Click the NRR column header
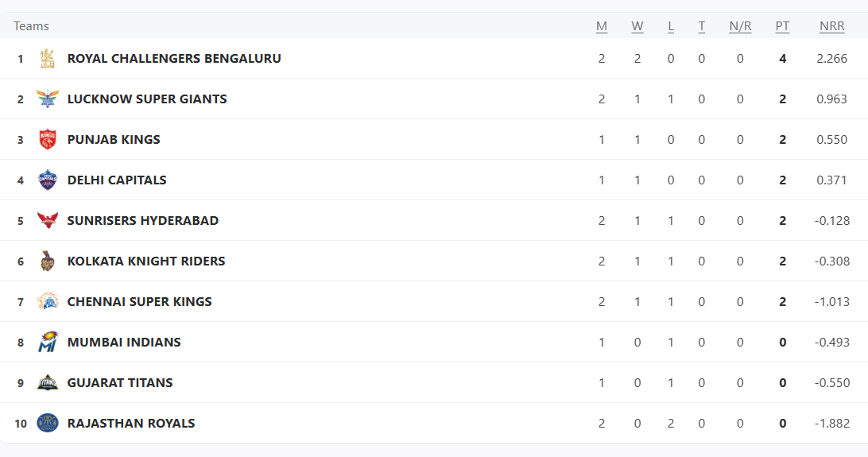Viewport: 868px width, 457px height. [832, 26]
